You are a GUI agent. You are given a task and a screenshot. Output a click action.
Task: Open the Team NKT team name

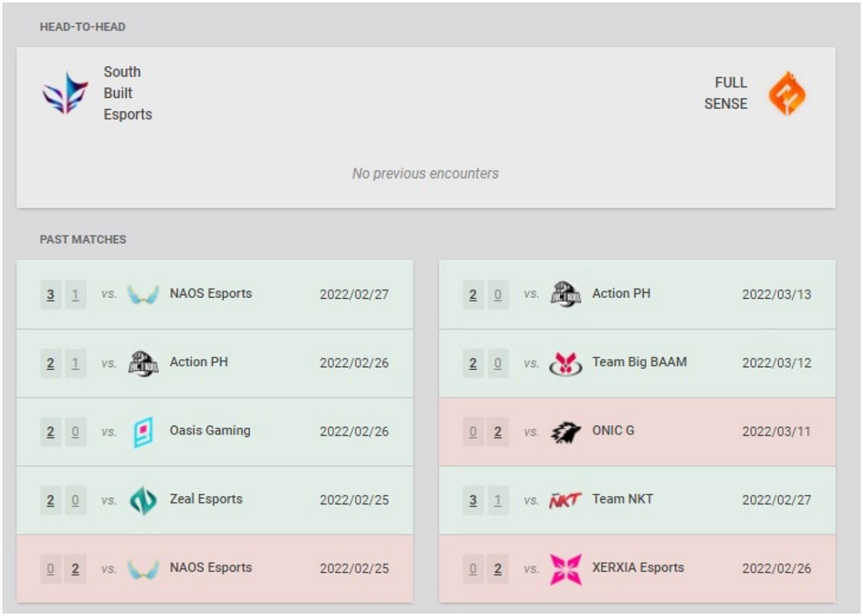click(x=622, y=499)
